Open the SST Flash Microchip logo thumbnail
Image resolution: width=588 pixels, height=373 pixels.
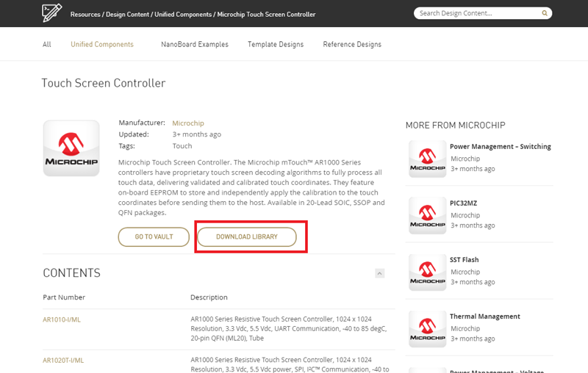click(x=427, y=272)
